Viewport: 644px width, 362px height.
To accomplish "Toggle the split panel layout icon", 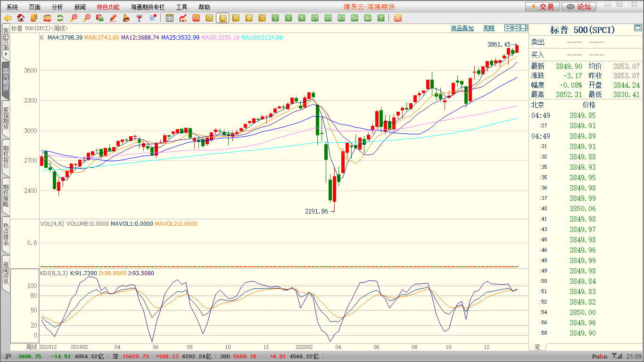I will [524, 28].
